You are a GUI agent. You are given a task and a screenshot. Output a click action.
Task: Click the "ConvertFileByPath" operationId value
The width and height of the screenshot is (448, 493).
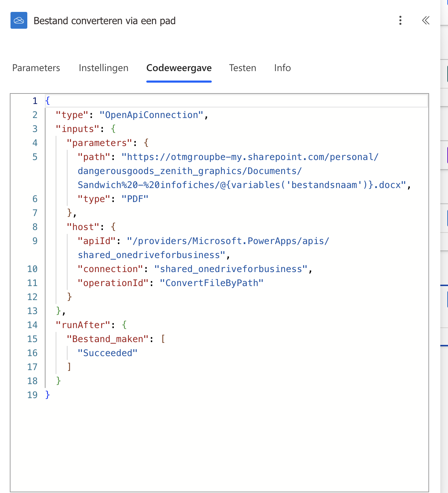pos(211,283)
